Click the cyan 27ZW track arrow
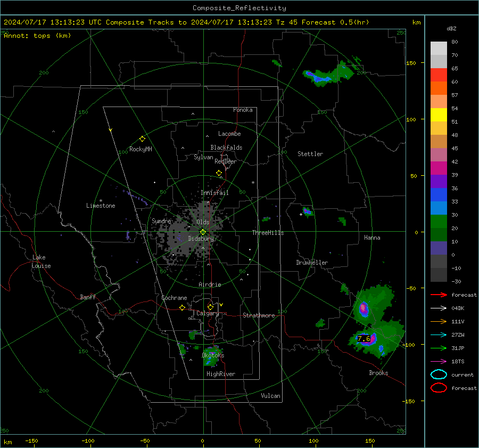479x448 pixels. (x=439, y=335)
